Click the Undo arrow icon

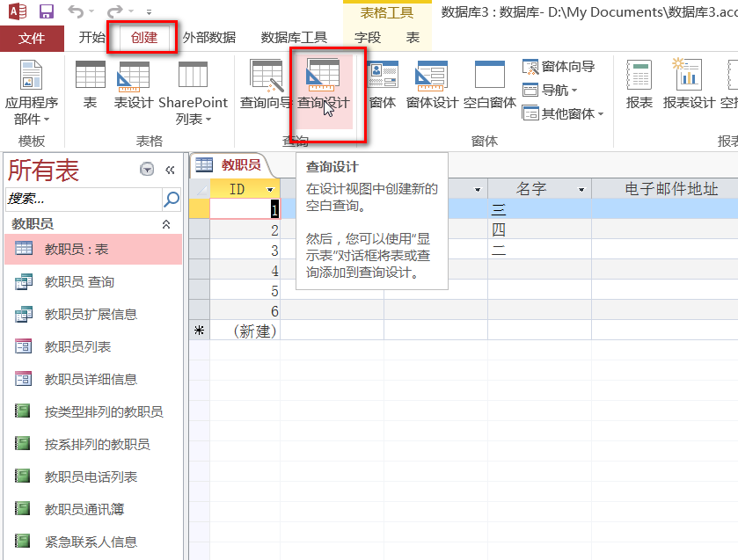click(77, 11)
